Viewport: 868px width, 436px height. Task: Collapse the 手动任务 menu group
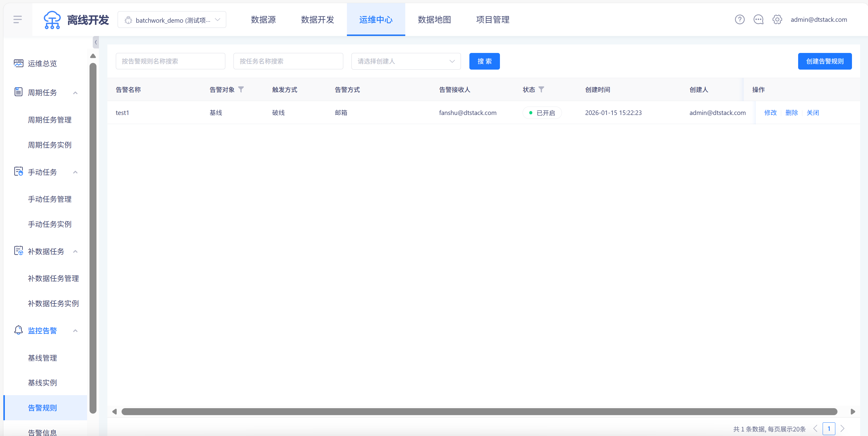pyautogui.click(x=76, y=172)
